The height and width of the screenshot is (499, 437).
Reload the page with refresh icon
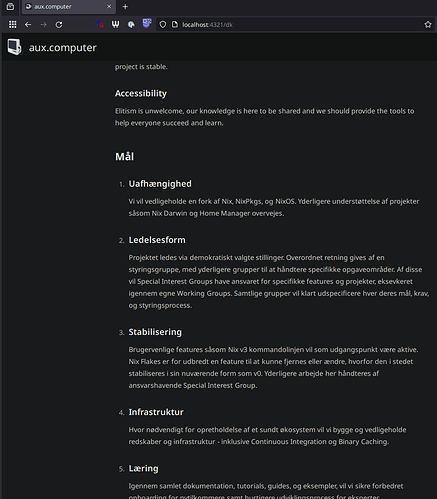point(59,24)
